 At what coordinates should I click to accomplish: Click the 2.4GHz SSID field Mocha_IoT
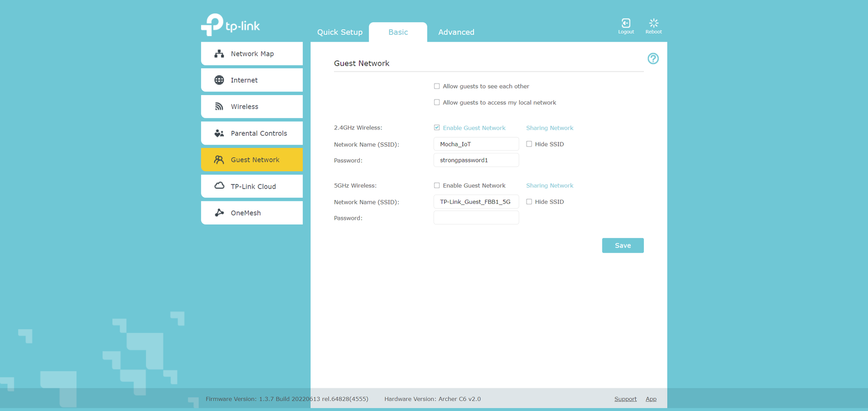[x=476, y=144]
